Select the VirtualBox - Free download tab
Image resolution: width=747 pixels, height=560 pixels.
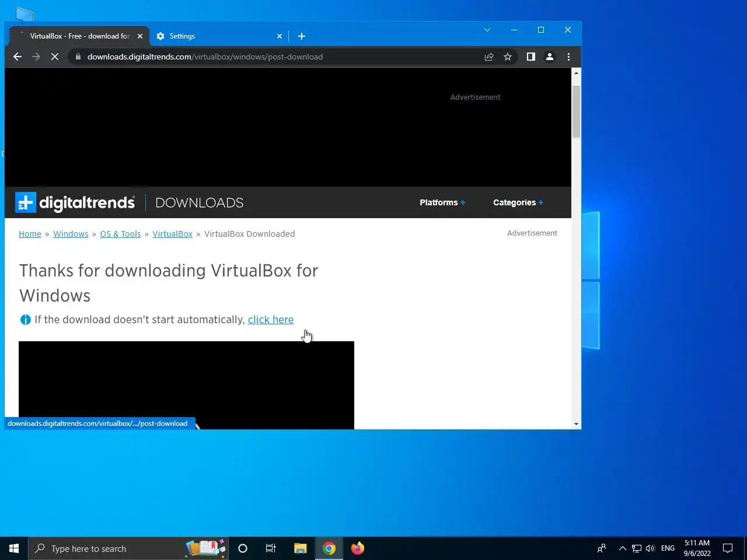point(80,36)
